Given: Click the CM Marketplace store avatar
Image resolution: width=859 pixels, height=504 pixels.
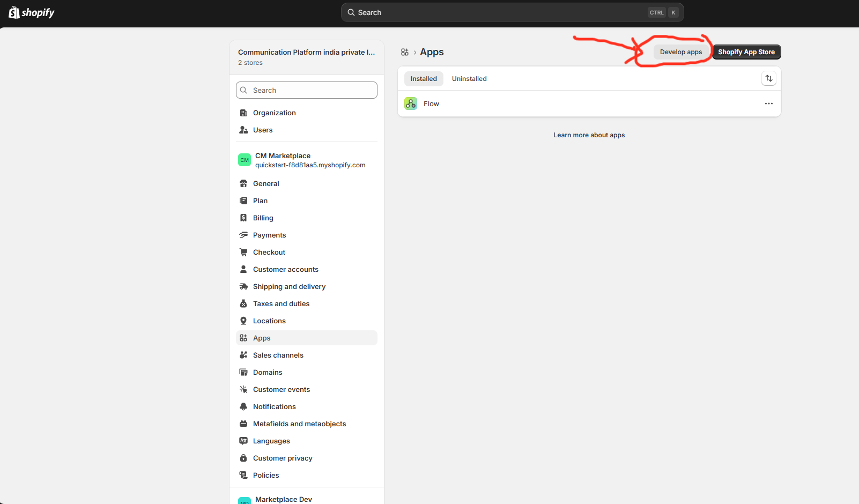Looking at the screenshot, I should coord(245,160).
